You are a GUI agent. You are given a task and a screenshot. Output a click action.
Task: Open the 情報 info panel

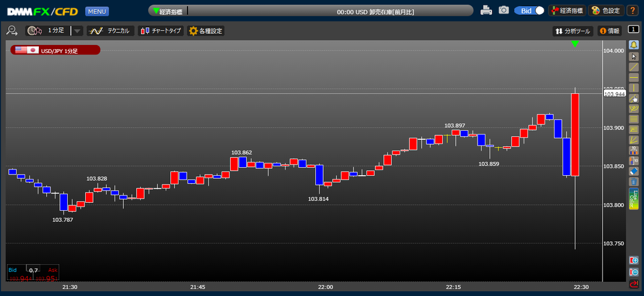pyautogui.click(x=609, y=31)
